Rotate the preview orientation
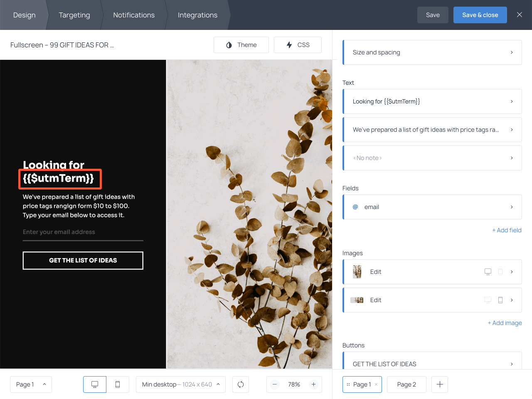This screenshot has height=399, width=532. click(241, 384)
